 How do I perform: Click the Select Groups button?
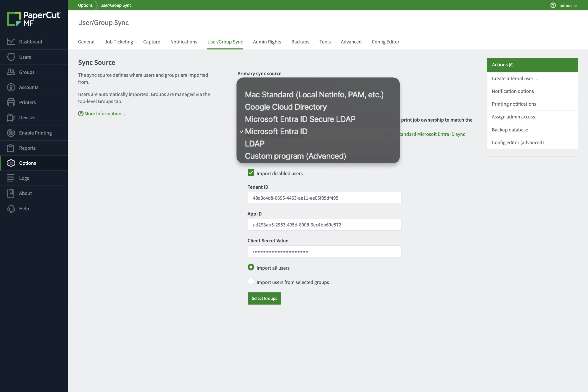coord(264,298)
